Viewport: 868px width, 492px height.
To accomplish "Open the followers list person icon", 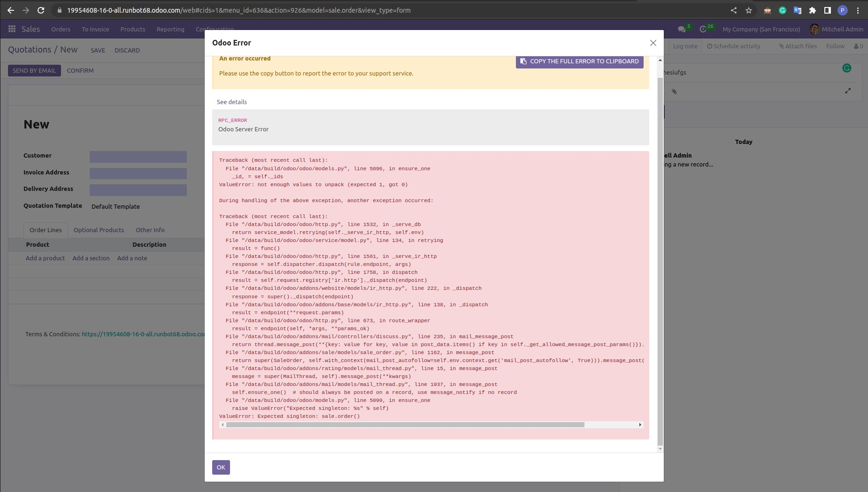I will (858, 46).
